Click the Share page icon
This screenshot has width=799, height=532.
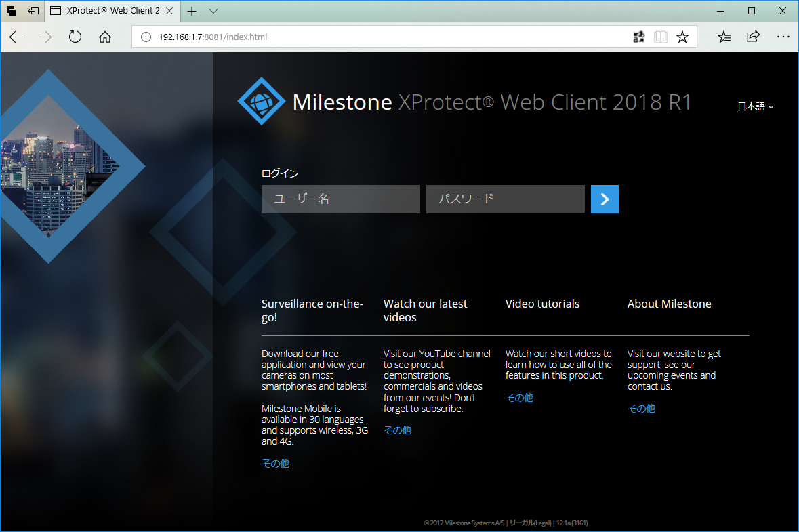pos(753,37)
